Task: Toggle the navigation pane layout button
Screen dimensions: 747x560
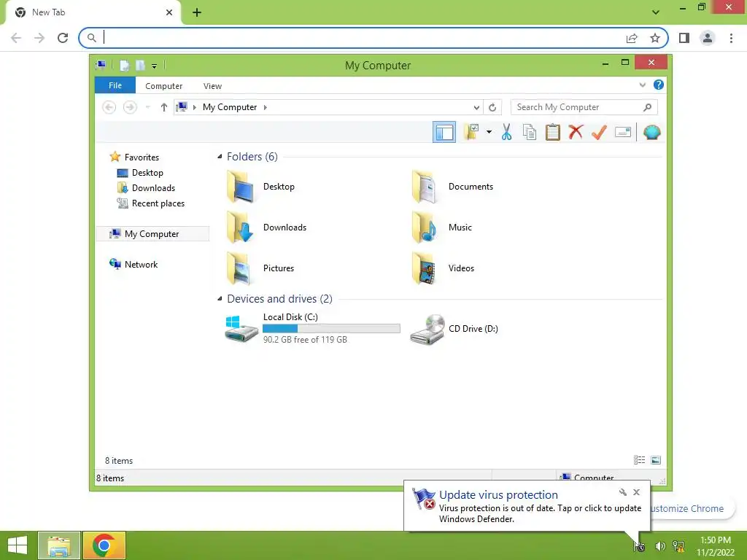Action: click(444, 133)
